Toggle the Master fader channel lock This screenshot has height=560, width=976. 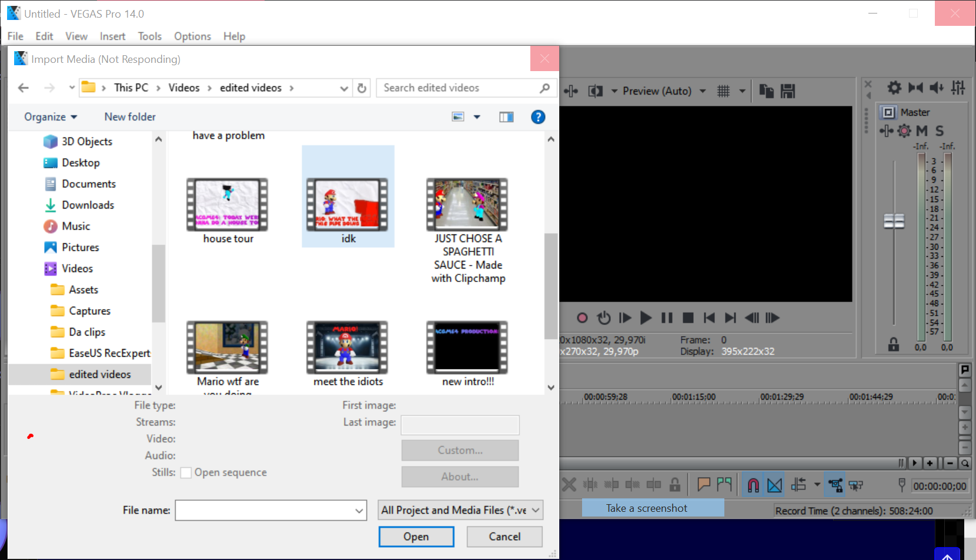(x=894, y=344)
